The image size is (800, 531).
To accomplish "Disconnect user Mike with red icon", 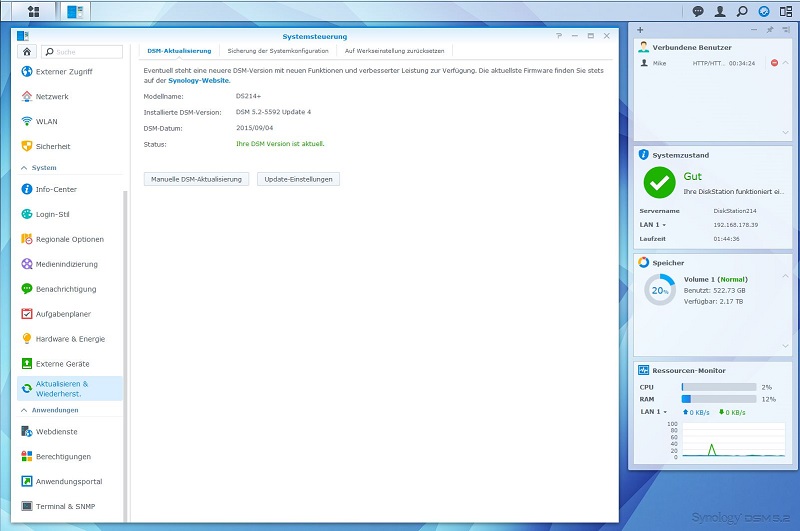I will [x=774, y=63].
